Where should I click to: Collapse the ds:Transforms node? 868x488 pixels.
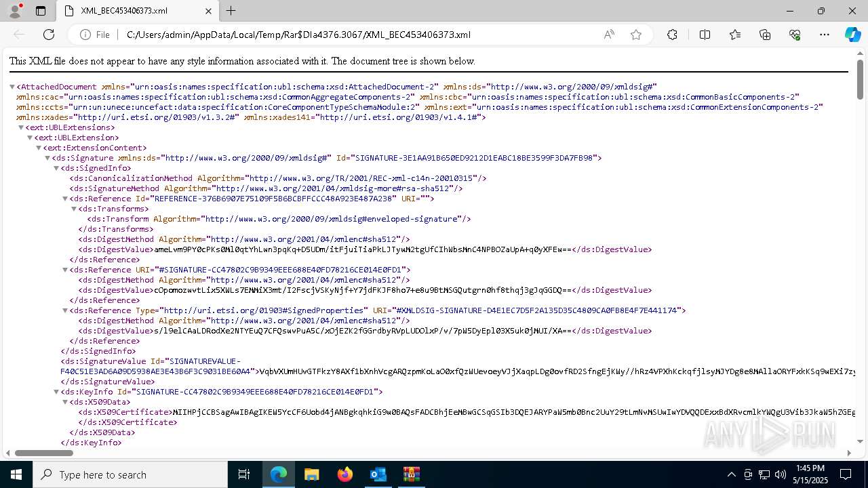[x=74, y=209]
